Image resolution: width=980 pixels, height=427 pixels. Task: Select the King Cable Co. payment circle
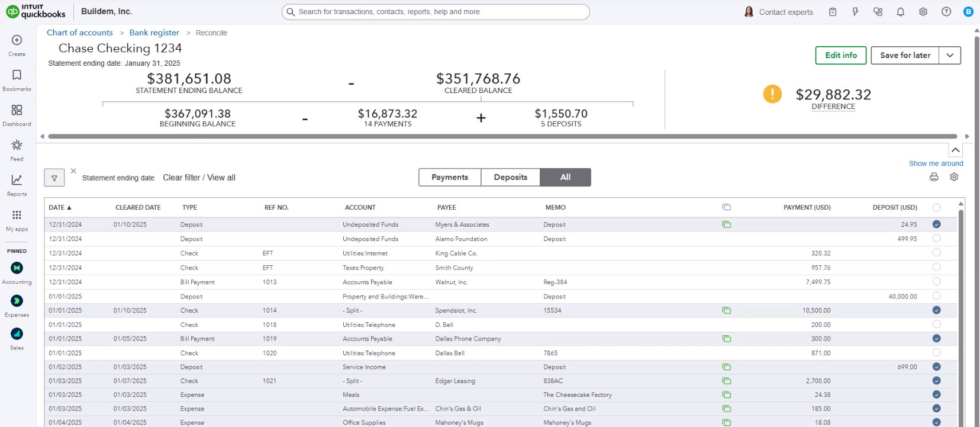[x=936, y=253]
